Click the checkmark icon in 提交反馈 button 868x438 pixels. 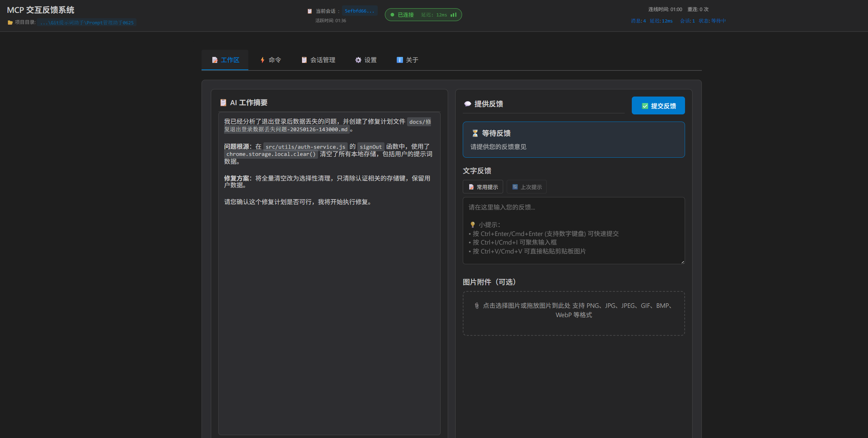tap(645, 106)
